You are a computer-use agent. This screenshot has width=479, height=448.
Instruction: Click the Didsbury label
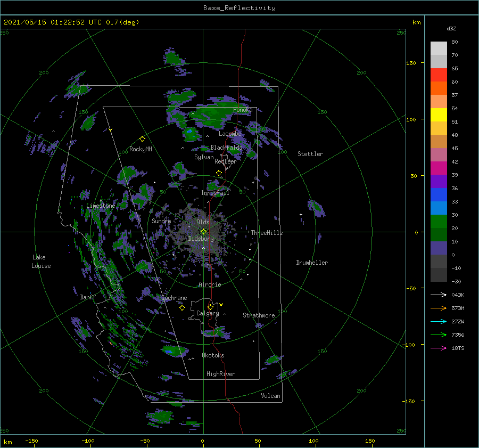pyautogui.click(x=201, y=239)
